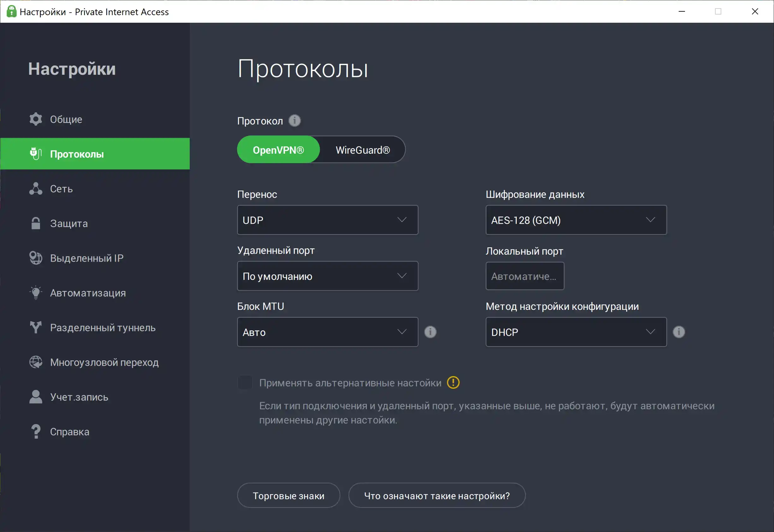The height and width of the screenshot is (532, 774).
Task: Click the plug icon beside Протоколы
Action: tap(36, 154)
